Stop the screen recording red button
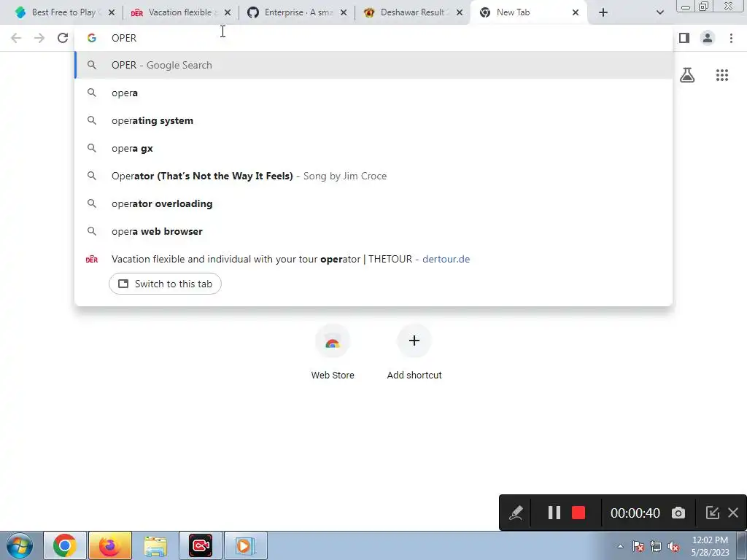 (578, 513)
